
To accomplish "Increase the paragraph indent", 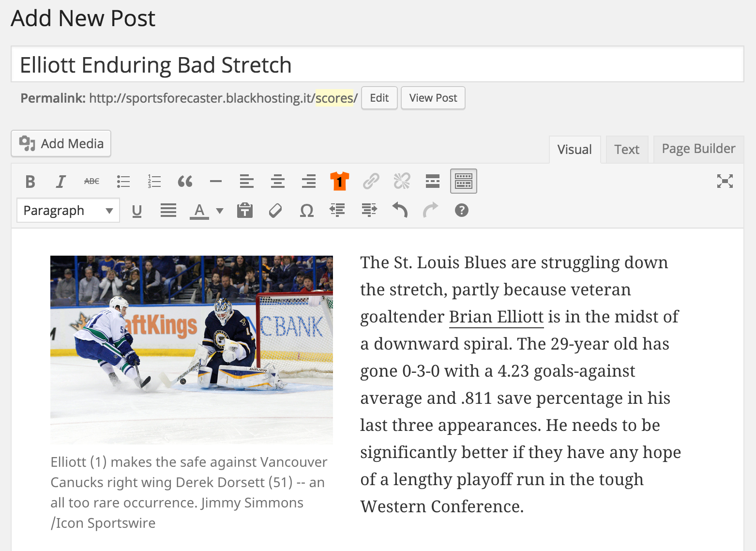I will (369, 211).
